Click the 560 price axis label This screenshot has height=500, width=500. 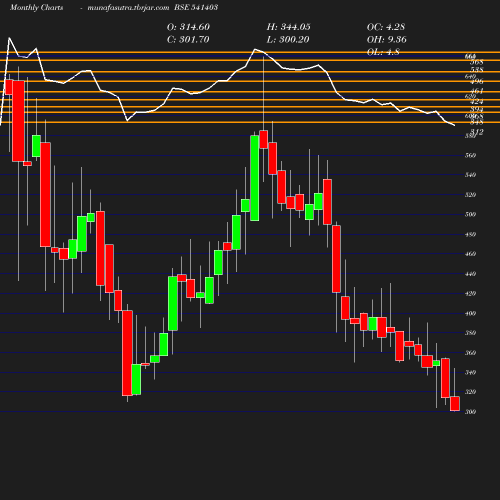click(x=470, y=155)
